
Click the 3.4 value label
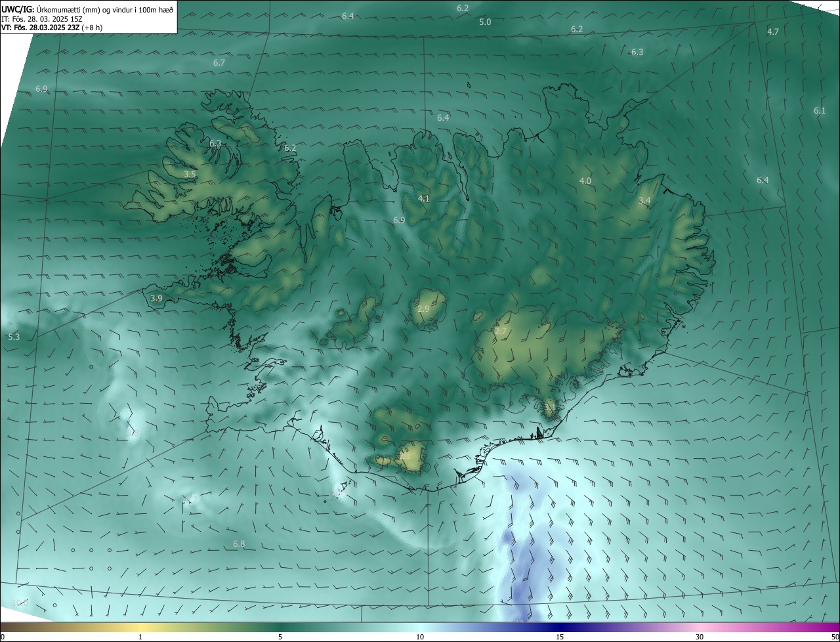click(x=644, y=200)
